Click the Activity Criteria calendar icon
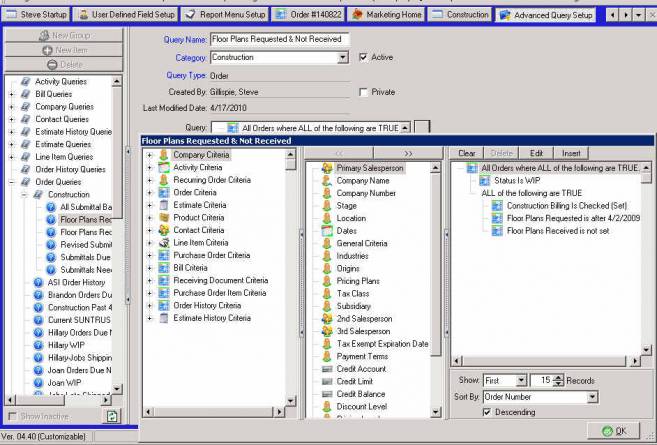657x445 pixels. coord(164,168)
